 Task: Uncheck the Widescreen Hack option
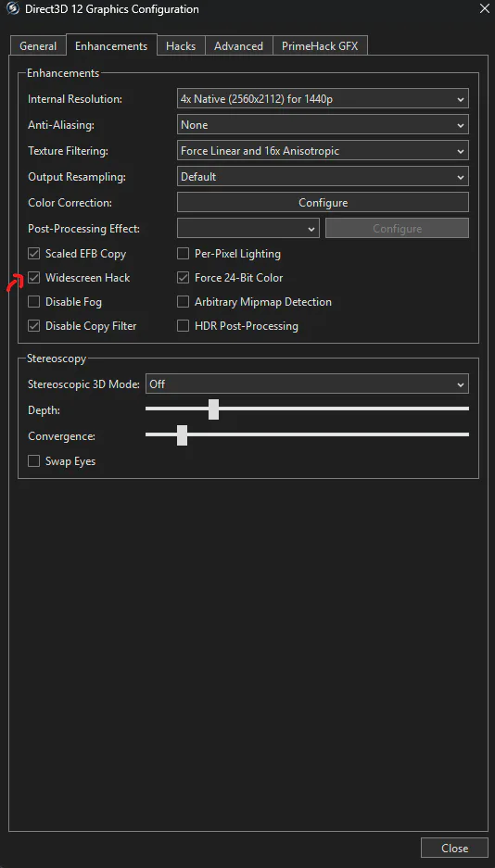(x=33, y=278)
